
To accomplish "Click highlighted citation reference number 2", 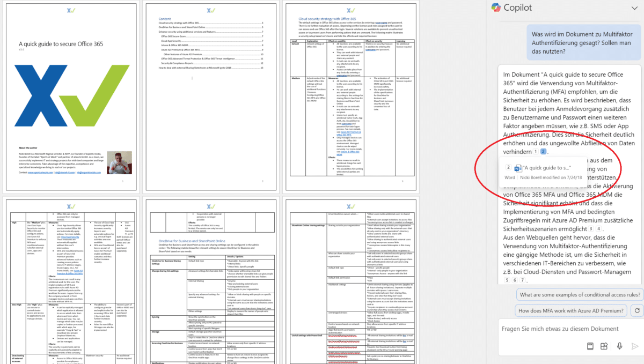I will pyautogui.click(x=543, y=152).
